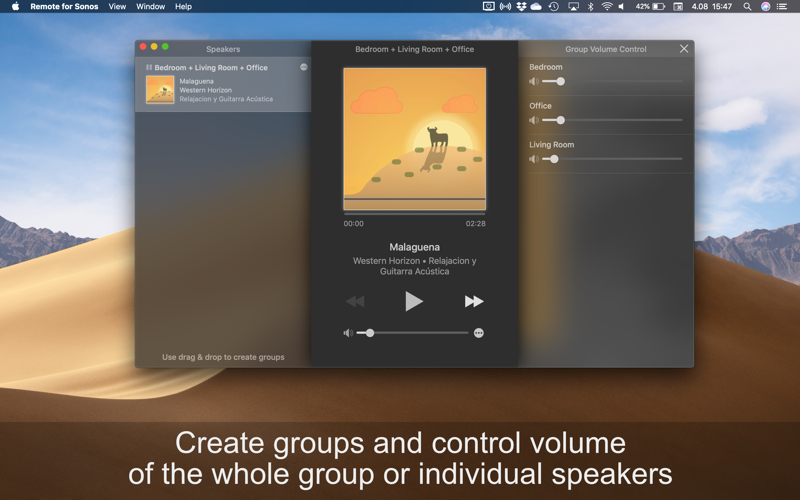Screen dimensions: 800x500
Task: Select Bedroom + Living Room + Office group row
Action: tap(223, 84)
